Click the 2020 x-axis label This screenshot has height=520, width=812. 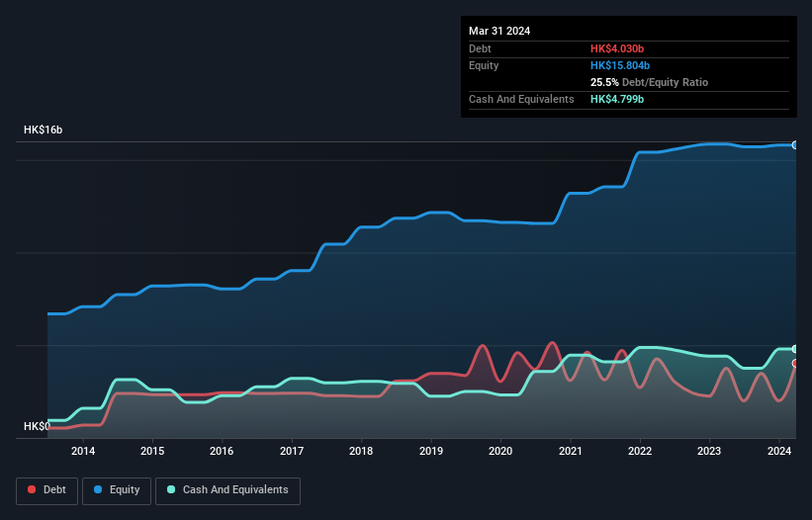500,451
